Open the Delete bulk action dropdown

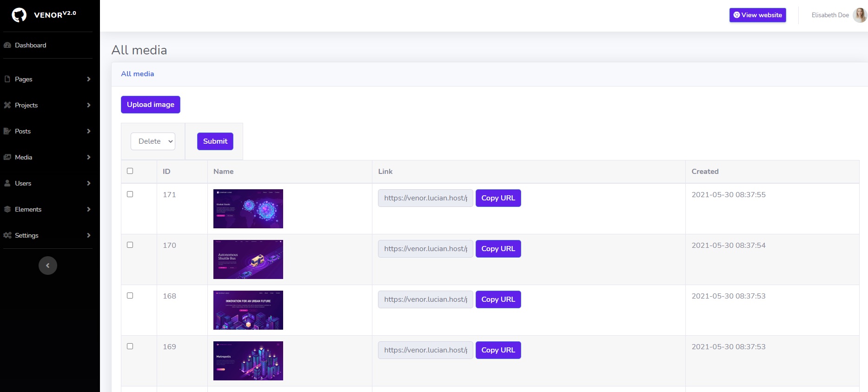tap(153, 141)
